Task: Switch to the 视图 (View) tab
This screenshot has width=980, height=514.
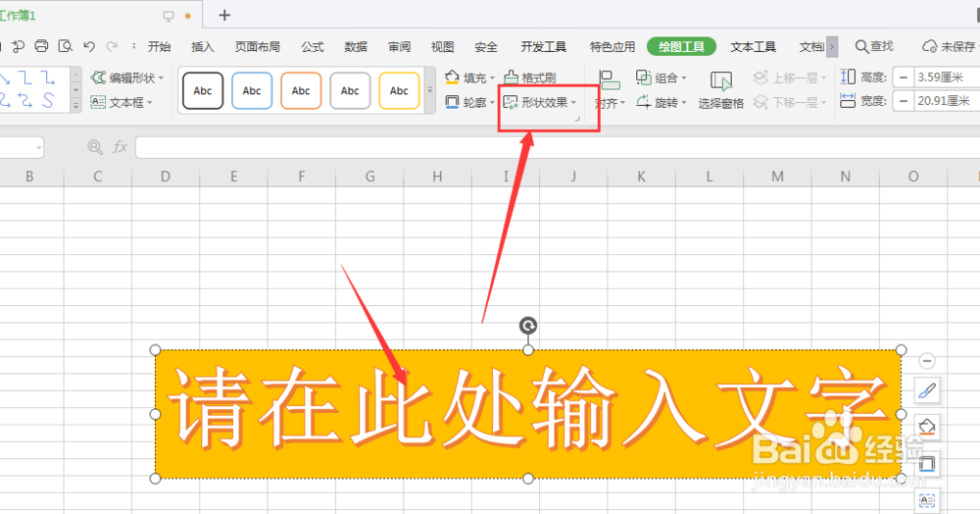Action: coord(443,46)
